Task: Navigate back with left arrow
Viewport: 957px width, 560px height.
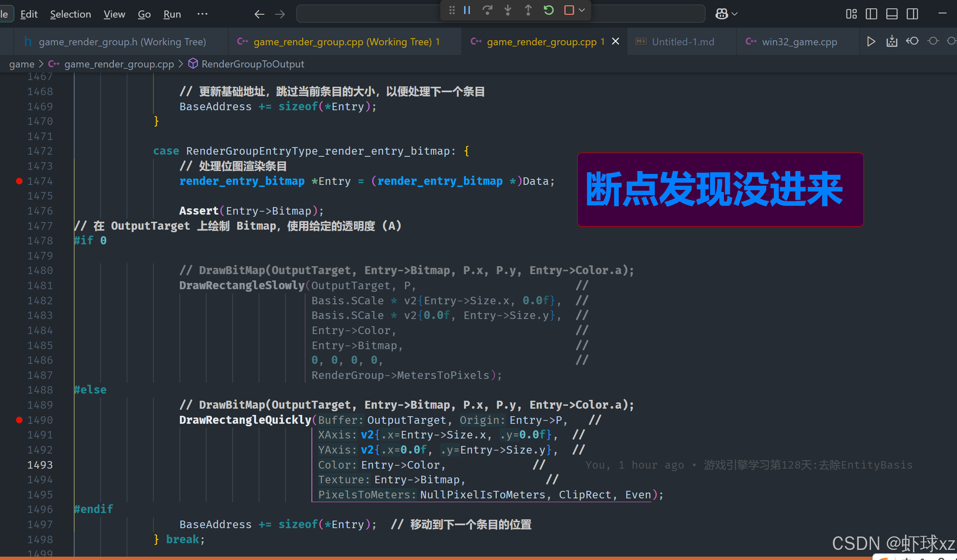Action: [259, 14]
